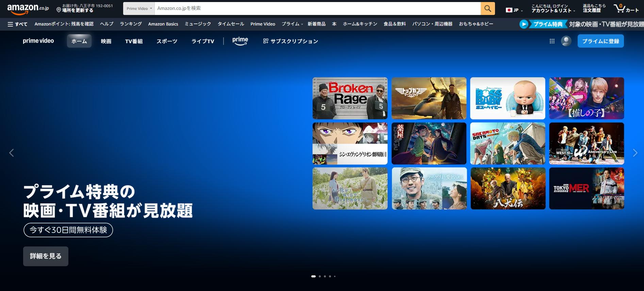Click 対象の映画・TV番組が見放題 banner text
Viewport: 644px width, 291px height.
click(606, 24)
